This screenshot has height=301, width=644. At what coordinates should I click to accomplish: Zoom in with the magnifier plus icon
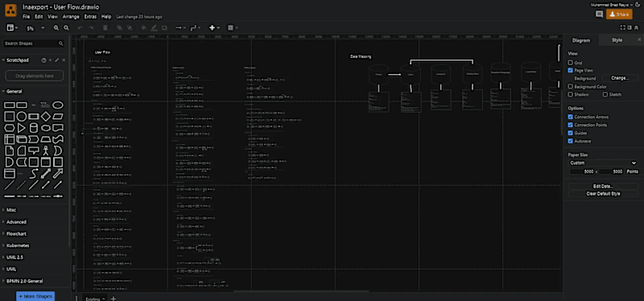pos(56,28)
